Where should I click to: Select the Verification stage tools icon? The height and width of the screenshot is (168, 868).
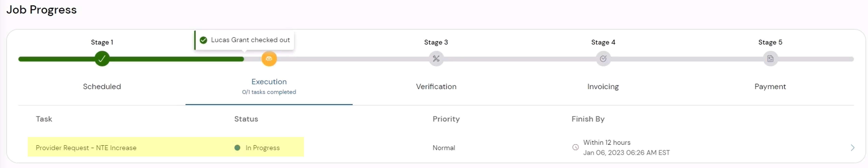click(436, 59)
